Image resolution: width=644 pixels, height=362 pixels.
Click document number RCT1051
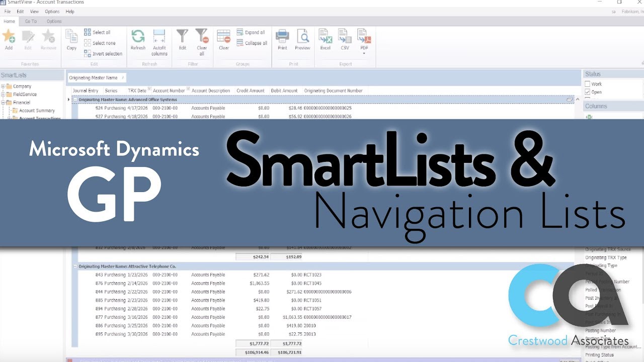click(x=312, y=300)
